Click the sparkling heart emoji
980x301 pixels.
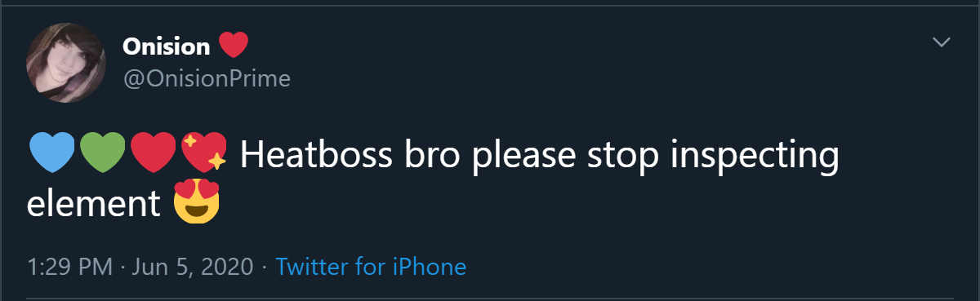204,153
